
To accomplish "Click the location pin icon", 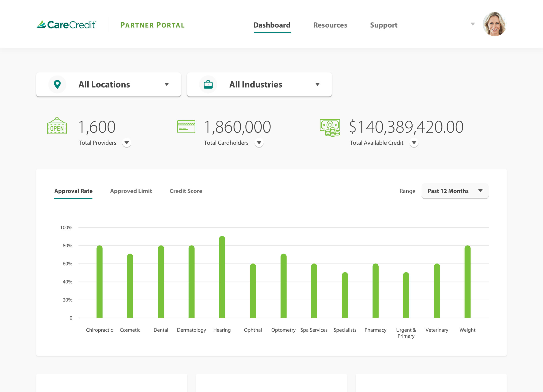I will [57, 84].
